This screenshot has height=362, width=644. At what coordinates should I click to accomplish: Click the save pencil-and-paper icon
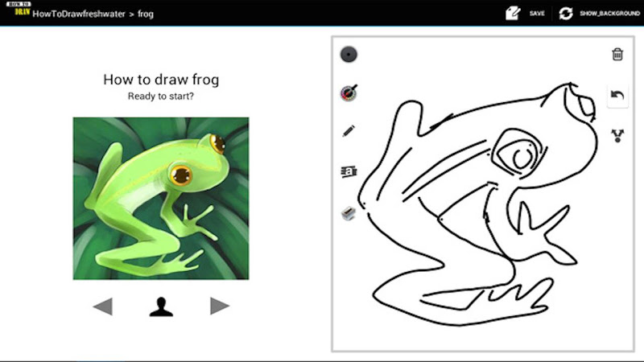[x=513, y=13]
